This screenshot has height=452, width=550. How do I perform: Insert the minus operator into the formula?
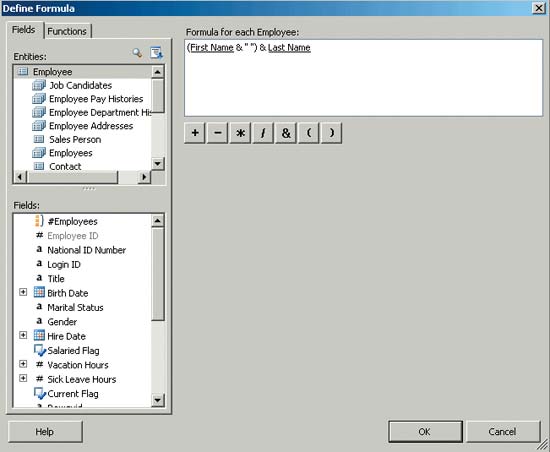tap(217, 133)
